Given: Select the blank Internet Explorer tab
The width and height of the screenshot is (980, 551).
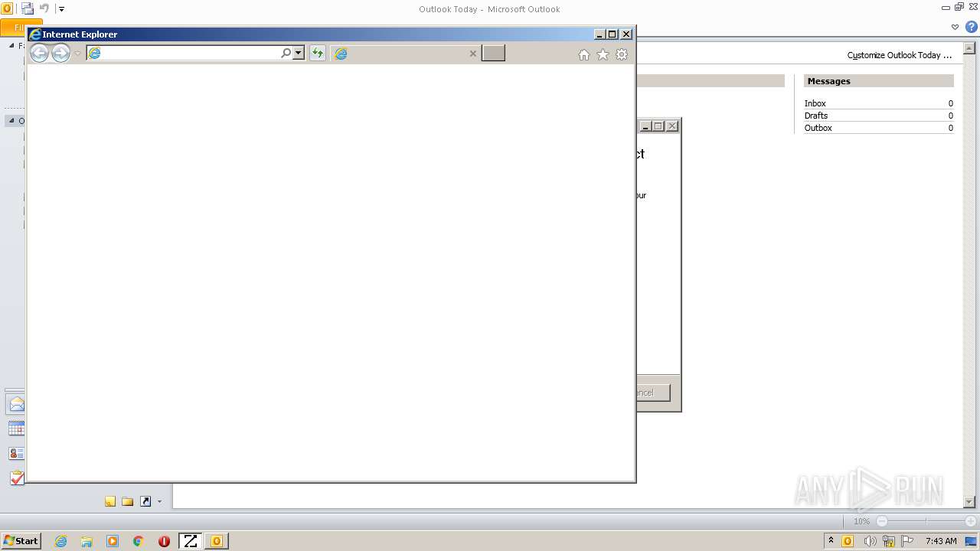Looking at the screenshot, I should point(406,54).
